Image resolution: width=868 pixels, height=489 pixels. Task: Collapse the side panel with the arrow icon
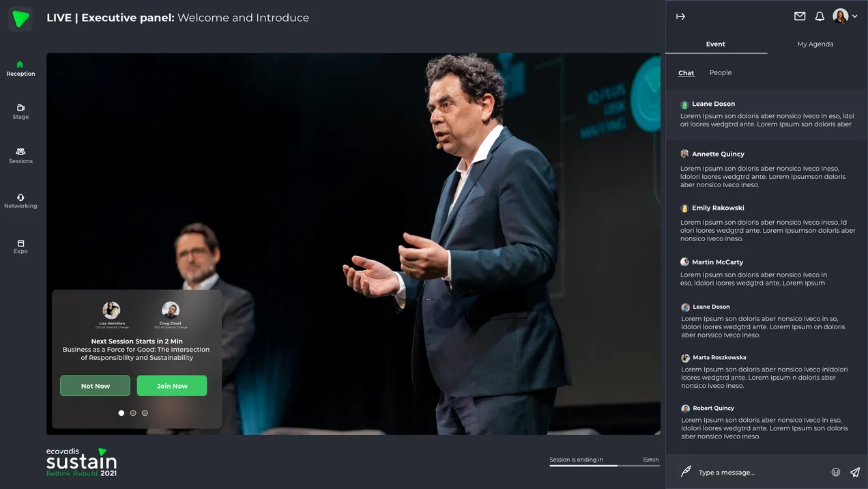pyautogui.click(x=680, y=16)
